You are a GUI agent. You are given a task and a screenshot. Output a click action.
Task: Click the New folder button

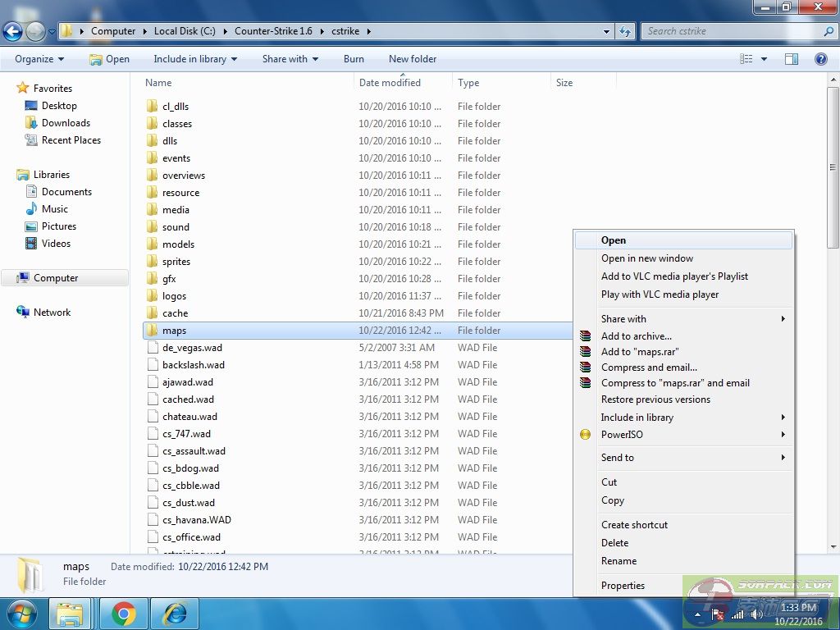(x=413, y=59)
